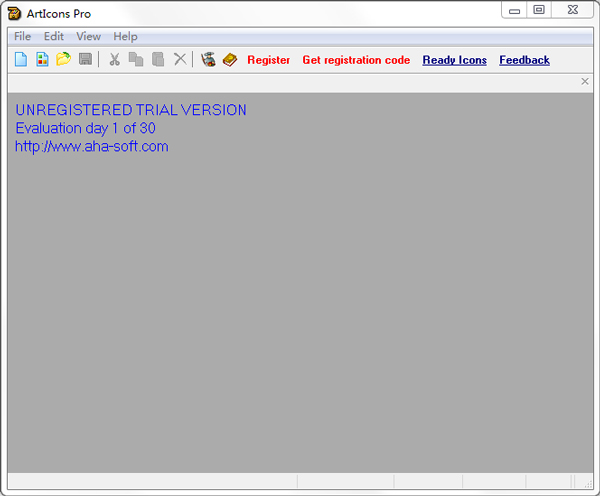Click the red Register link

pyautogui.click(x=268, y=60)
